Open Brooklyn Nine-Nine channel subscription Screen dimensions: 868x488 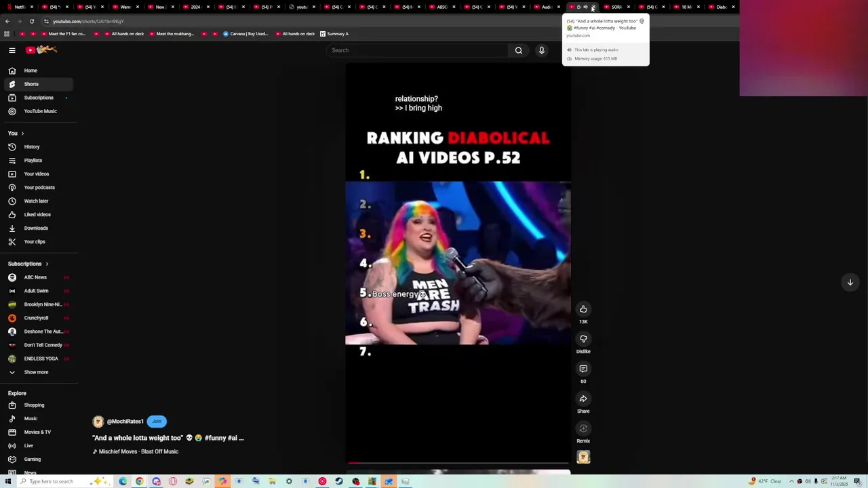coord(37,304)
